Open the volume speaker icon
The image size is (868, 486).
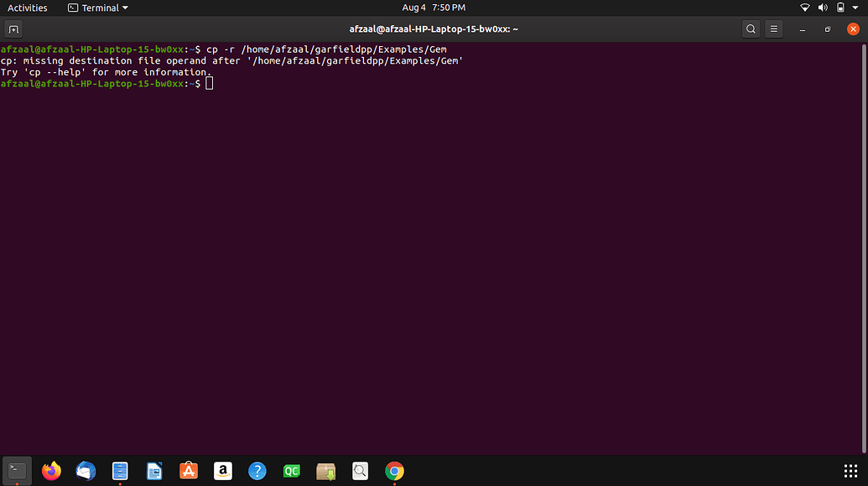[823, 8]
